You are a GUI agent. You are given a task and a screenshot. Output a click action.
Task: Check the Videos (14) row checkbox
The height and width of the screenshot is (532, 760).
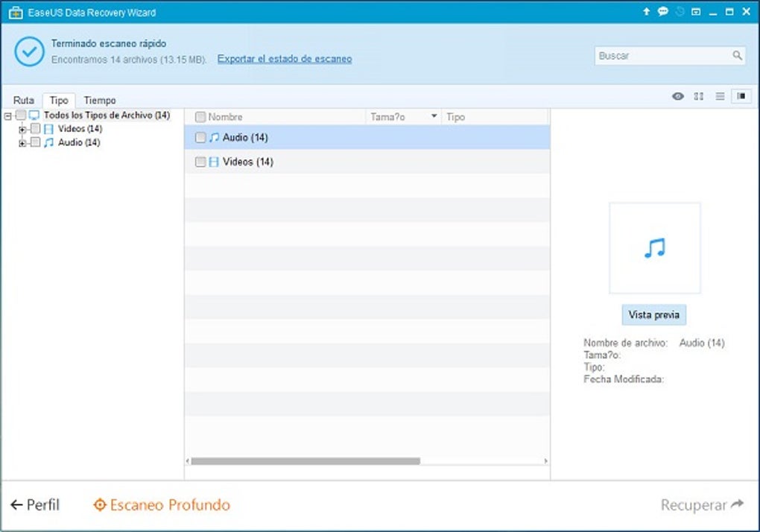click(200, 162)
